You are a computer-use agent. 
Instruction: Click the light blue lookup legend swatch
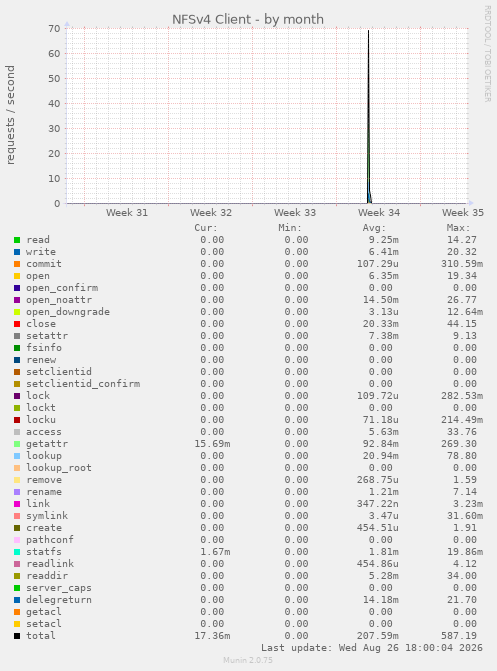click(17, 456)
